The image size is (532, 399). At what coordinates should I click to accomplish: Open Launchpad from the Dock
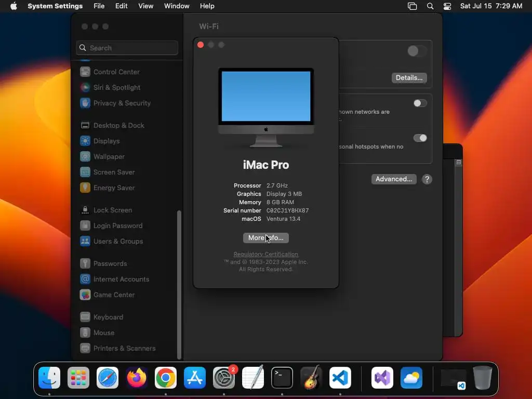coord(78,378)
